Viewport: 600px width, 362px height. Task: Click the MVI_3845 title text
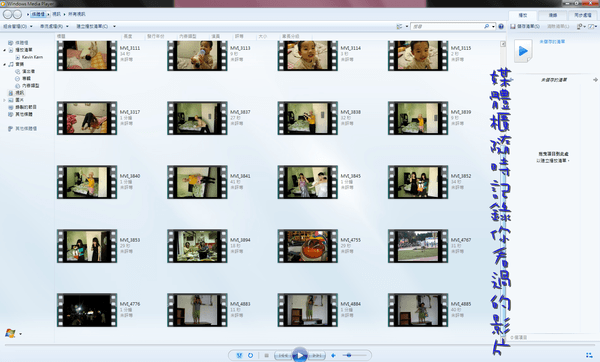[351, 176]
